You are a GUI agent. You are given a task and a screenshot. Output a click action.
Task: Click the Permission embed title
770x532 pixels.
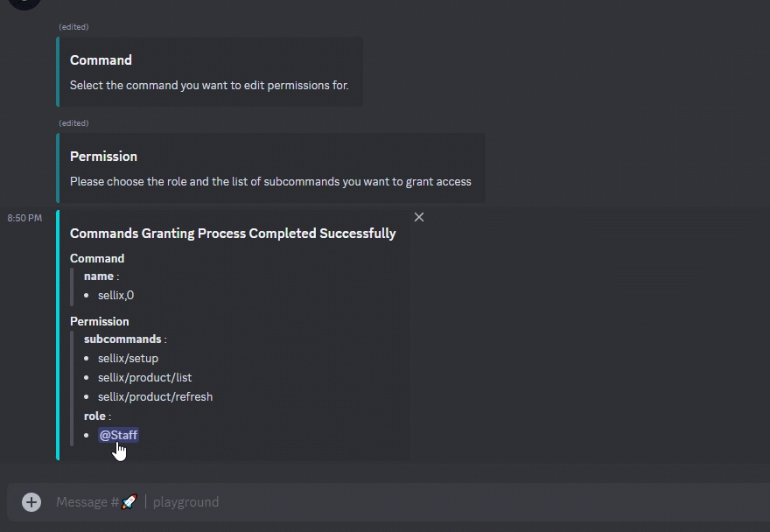click(103, 157)
